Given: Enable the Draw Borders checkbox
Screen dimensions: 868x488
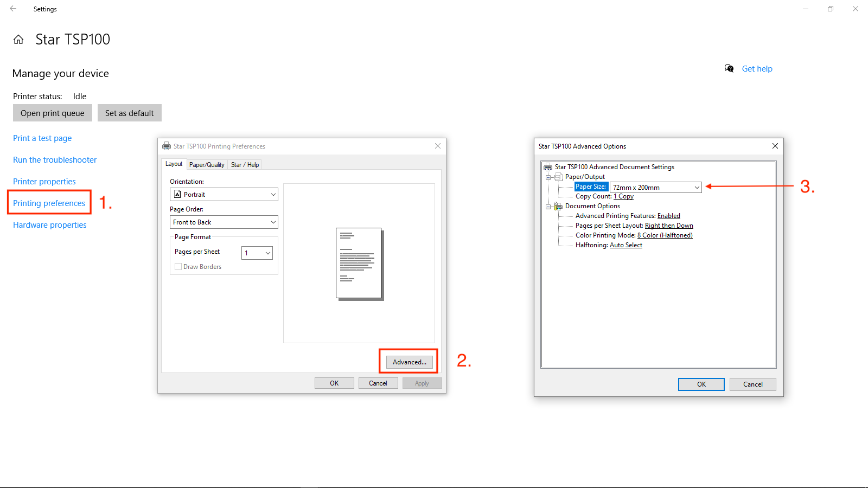Looking at the screenshot, I should tap(178, 267).
